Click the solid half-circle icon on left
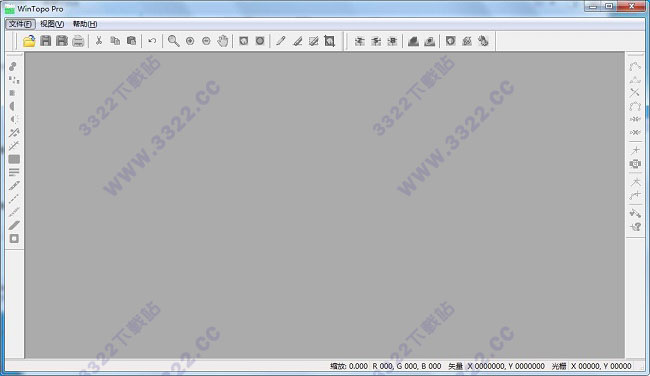 (x=13, y=106)
